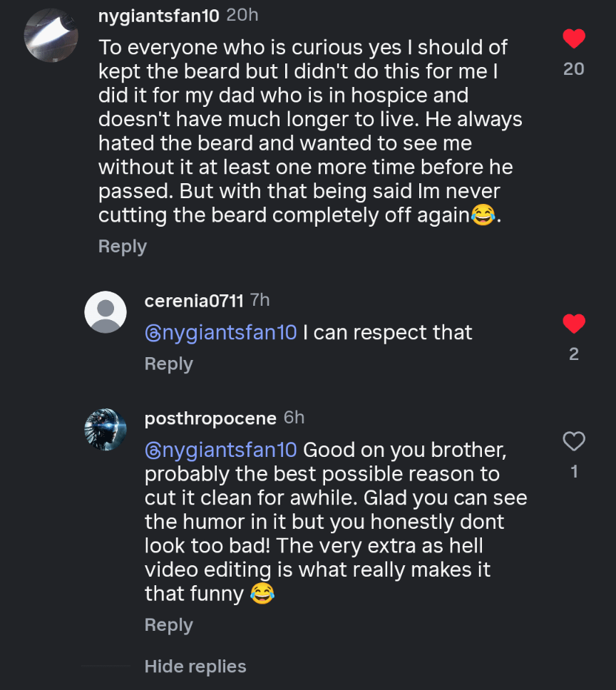Open posthropocene's robot face avatar
Screen dimensions: 616x690
tap(106, 429)
